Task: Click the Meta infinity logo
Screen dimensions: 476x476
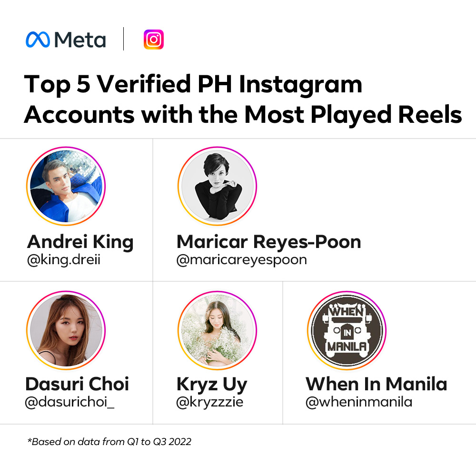Action: 38,40
